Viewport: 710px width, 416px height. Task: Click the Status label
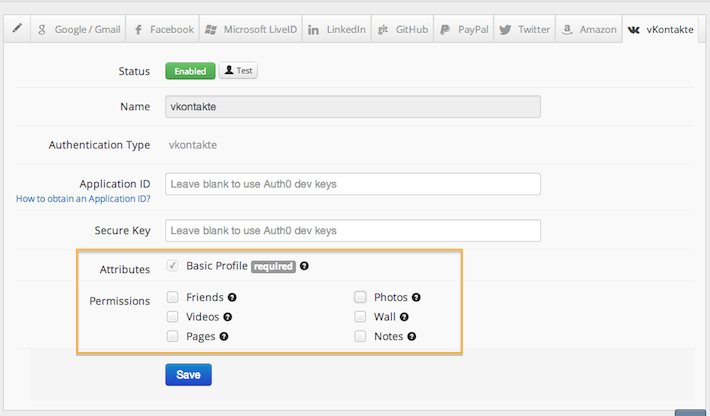[134, 71]
